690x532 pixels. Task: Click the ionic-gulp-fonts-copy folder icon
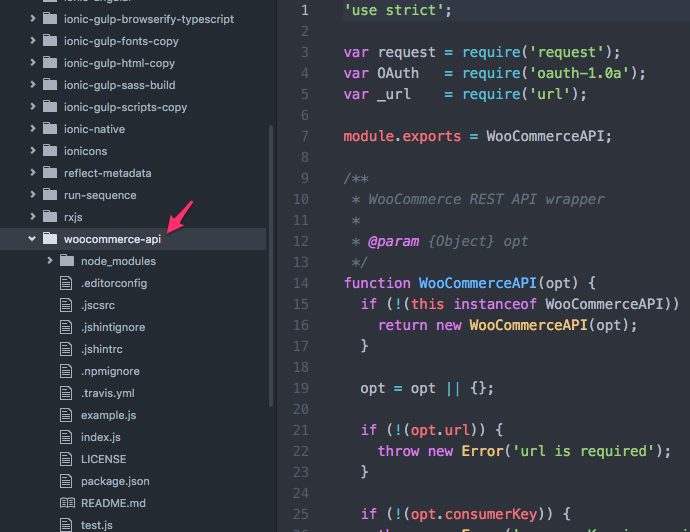[x=50, y=40]
